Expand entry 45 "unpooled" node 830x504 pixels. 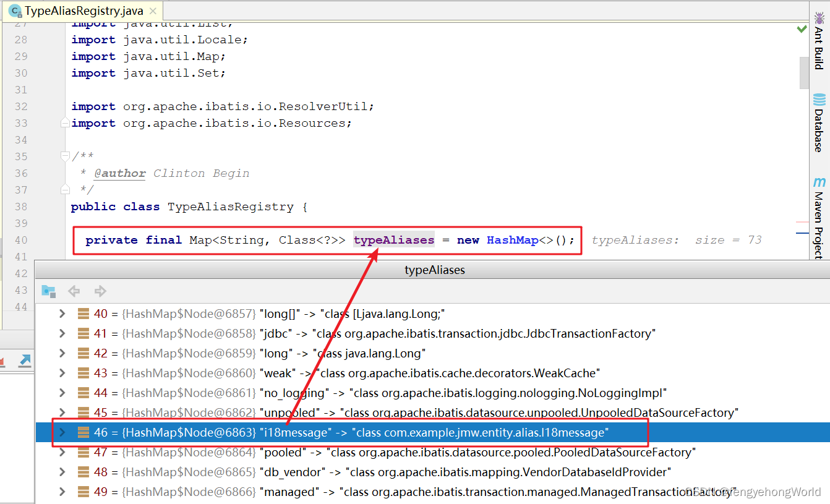(61, 412)
